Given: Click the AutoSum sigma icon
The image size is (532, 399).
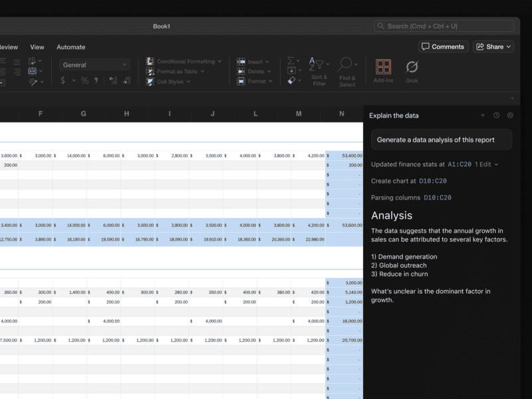Looking at the screenshot, I should [x=291, y=61].
